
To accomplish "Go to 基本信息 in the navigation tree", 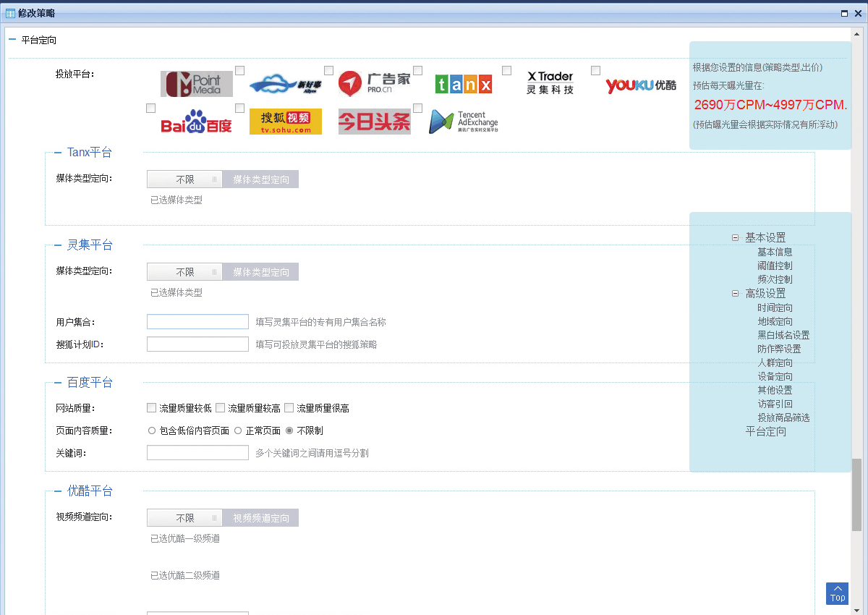I will (775, 252).
